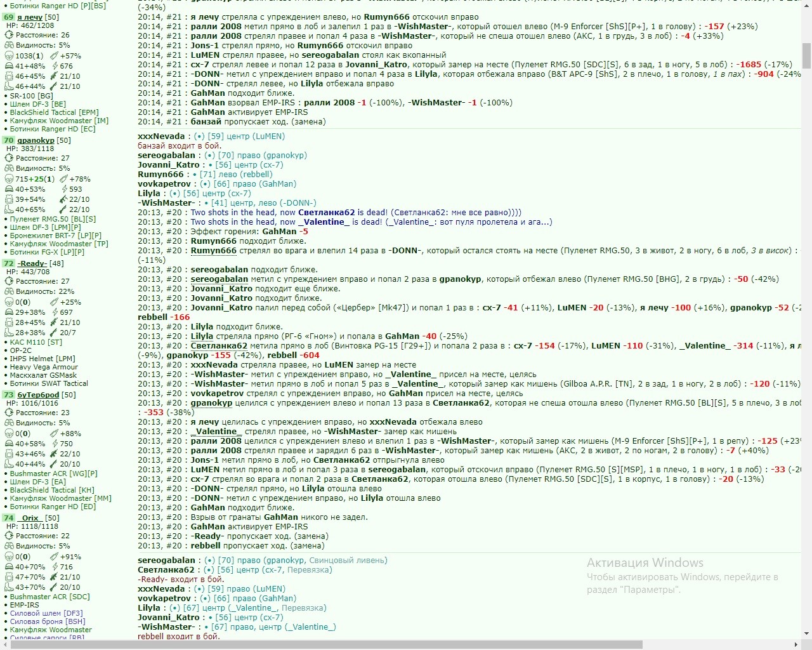Click the horizontal scrollbar thumb at the bottom
This screenshot has height=650, width=812.
(x=327, y=645)
